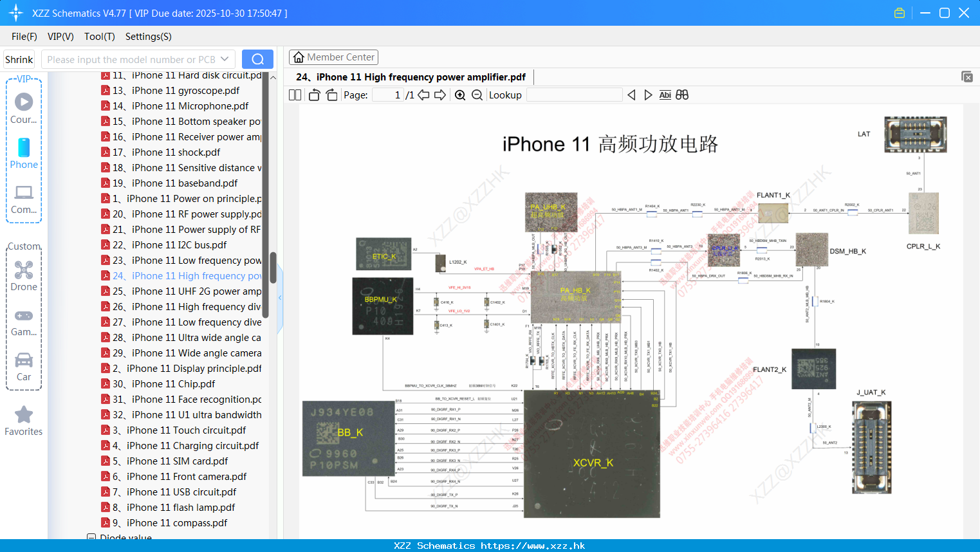Open 4 iPhone 11 Charging circuit.pdf
980x552 pixels.
coord(180,446)
